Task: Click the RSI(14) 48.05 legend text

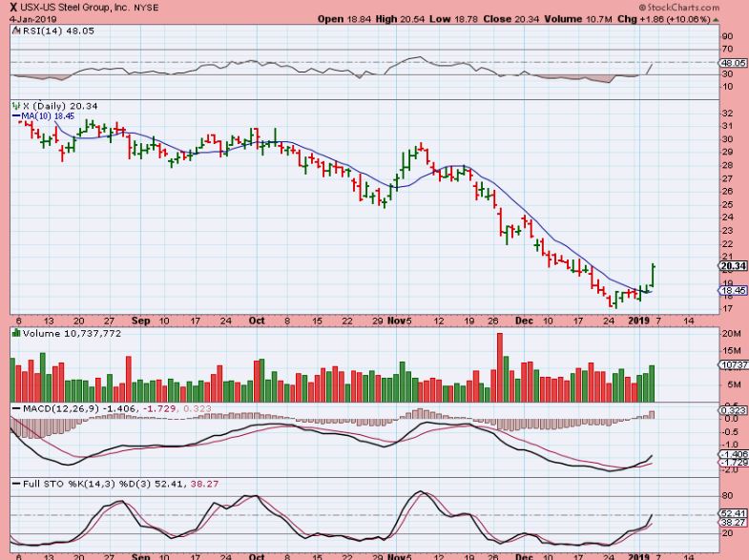Action: point(58,31)
